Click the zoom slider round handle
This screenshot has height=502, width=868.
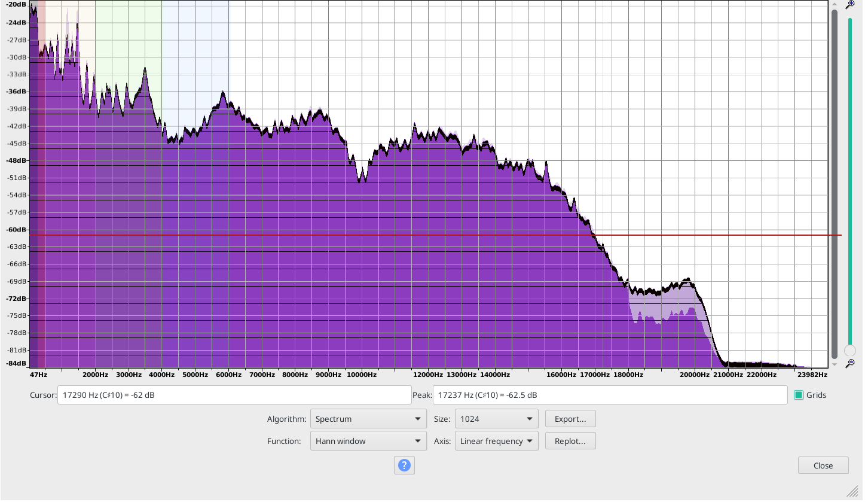point(849,351)
